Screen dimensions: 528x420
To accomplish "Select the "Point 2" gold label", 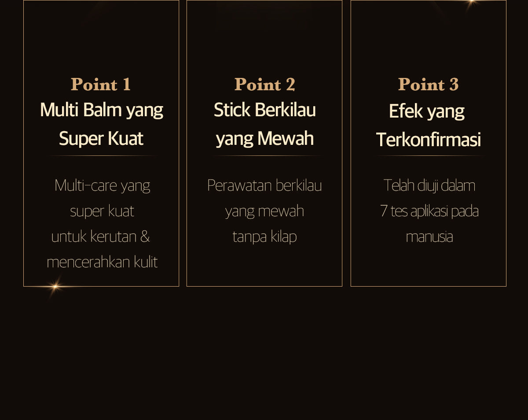I will point(264,85).
